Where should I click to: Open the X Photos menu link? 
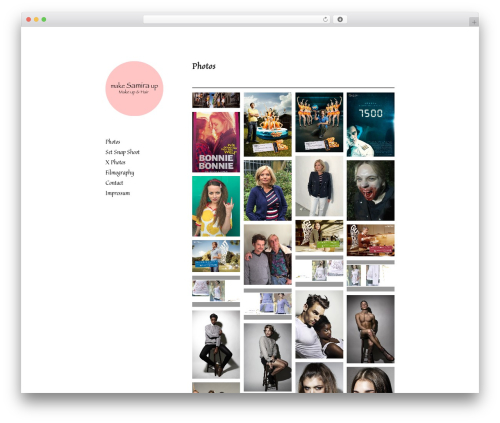(x=115, y=162)
